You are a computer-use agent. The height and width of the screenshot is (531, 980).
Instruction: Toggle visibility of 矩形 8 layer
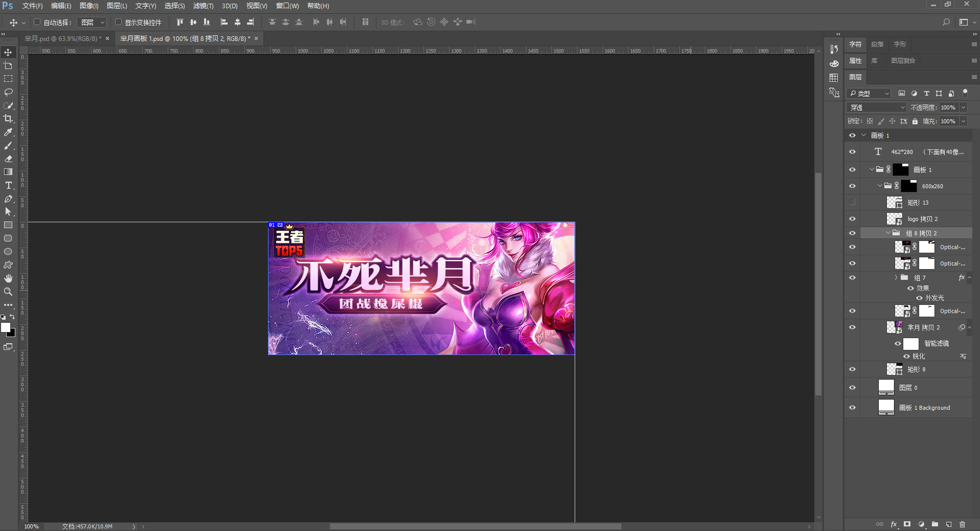tap(852, 369)
